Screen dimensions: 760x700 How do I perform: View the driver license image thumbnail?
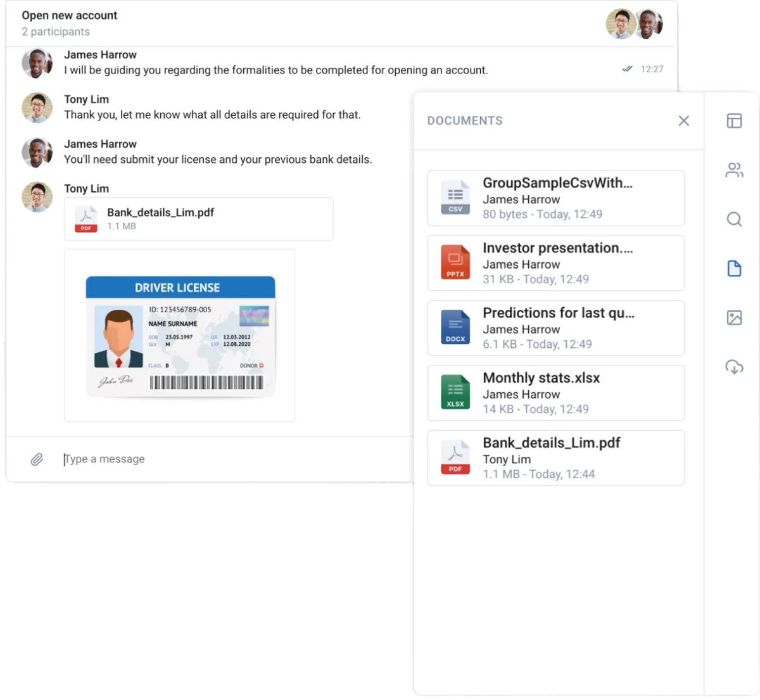[x=180, y=336]
